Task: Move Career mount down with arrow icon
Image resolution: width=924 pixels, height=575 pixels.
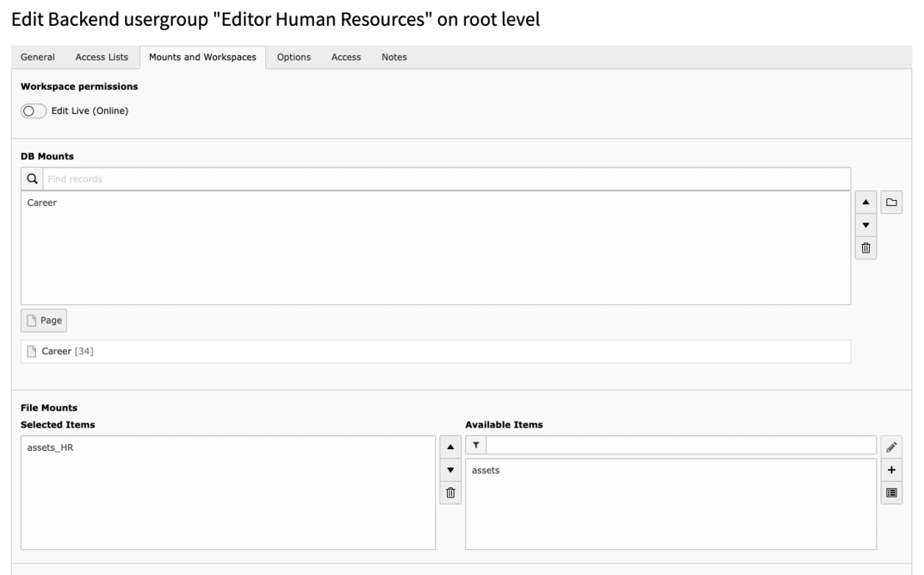Action: (x=865, y=222)
